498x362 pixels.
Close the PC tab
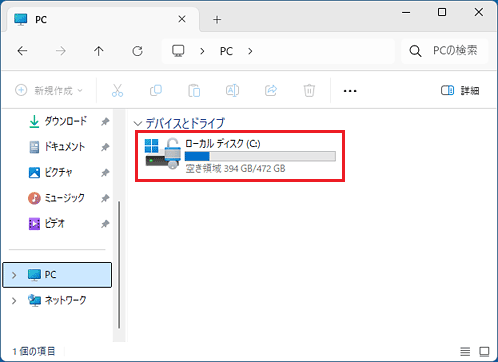pyautogui.click(x=182, y=19)
